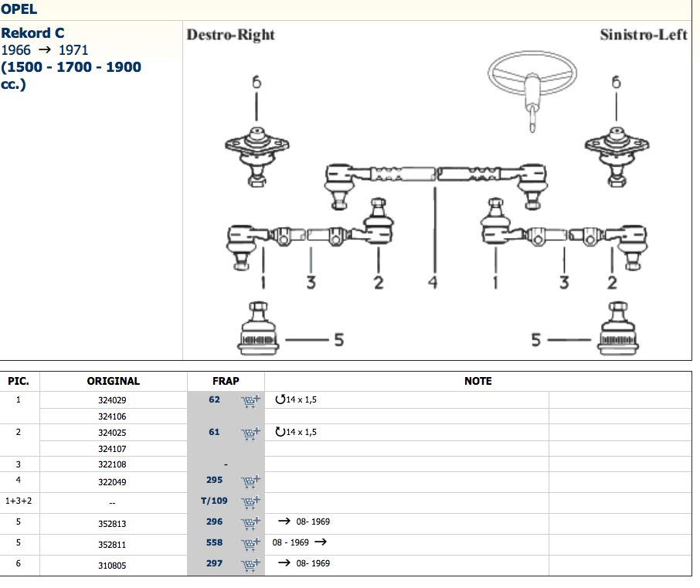
Task: Open FRAP part T/109
Action: [x=214, y=501]
